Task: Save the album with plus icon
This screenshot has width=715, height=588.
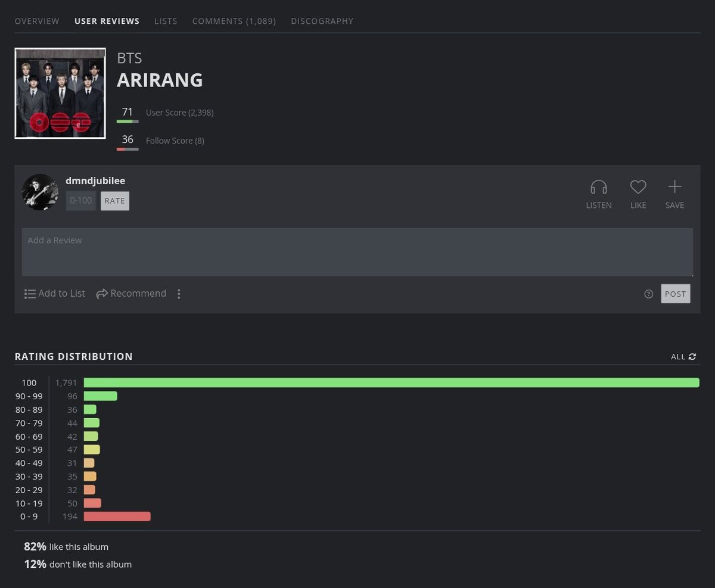Action: (x=674, y=187)
